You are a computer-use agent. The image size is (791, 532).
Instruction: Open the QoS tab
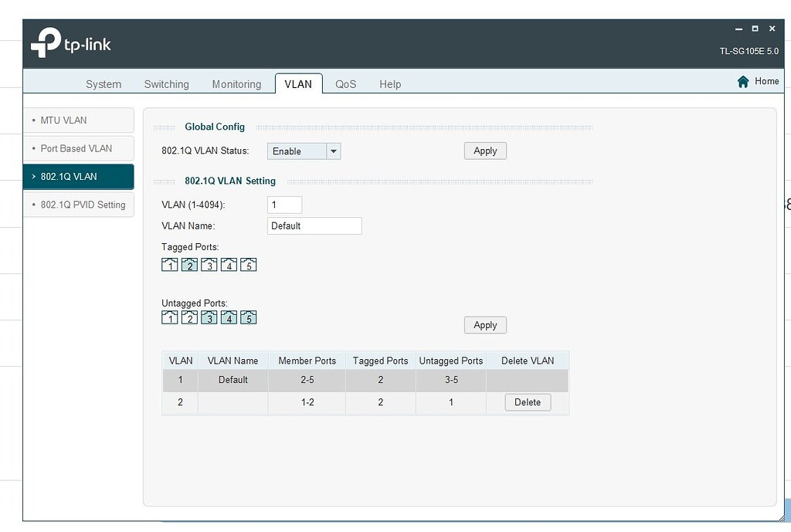coord(345,83)
